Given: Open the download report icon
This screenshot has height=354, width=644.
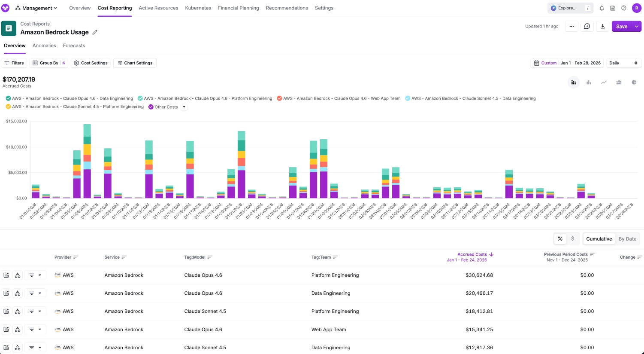Looking at the screenshot, I should tap(602, 26).
